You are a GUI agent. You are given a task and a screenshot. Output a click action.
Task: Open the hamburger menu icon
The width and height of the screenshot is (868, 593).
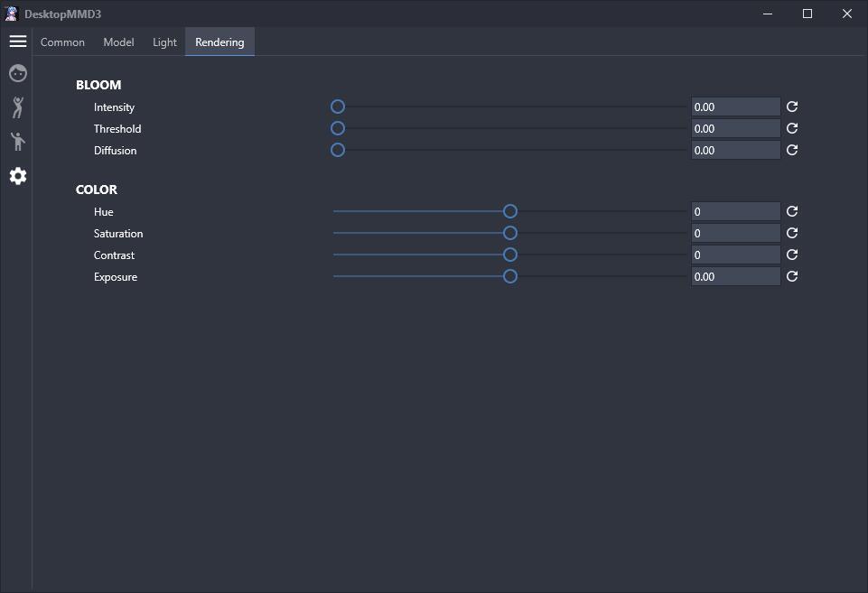coord(18,42)
